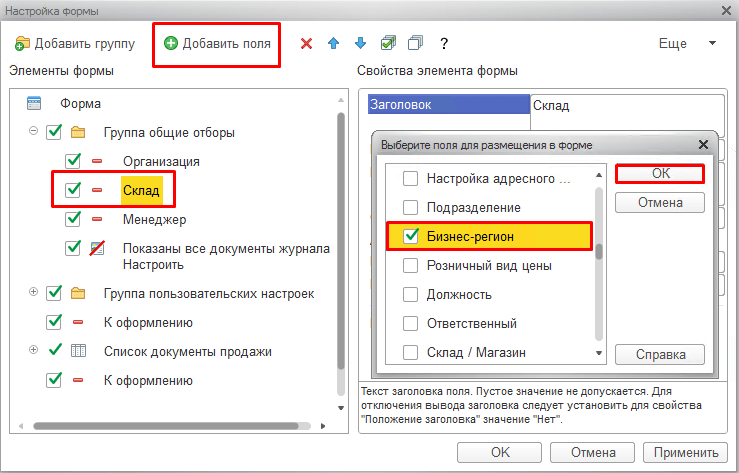Expand Список документы продажи node
739x473 pixels.
pos(33,350)
